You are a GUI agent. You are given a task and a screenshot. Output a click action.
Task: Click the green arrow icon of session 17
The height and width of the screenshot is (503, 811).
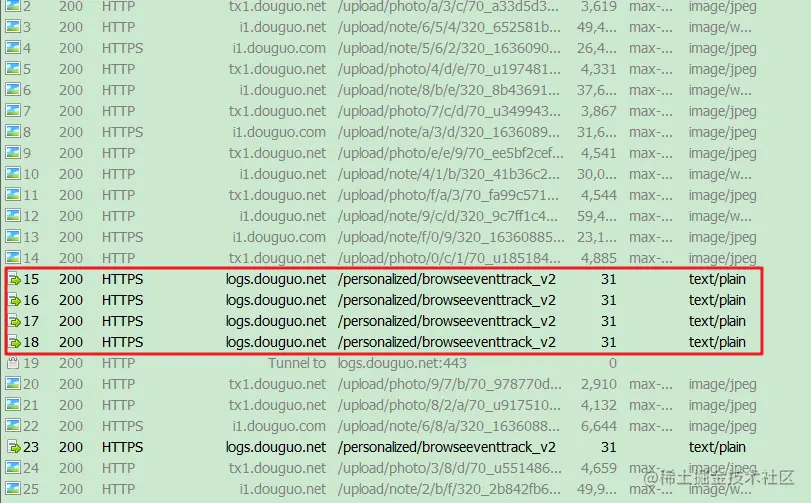pos(14,322)
